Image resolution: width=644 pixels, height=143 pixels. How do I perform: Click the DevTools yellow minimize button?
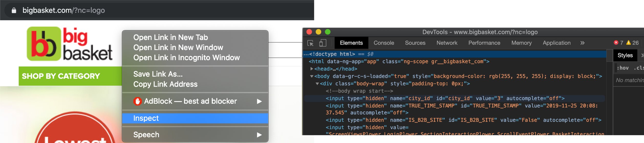pyautogui.click(x=318, y=32)
